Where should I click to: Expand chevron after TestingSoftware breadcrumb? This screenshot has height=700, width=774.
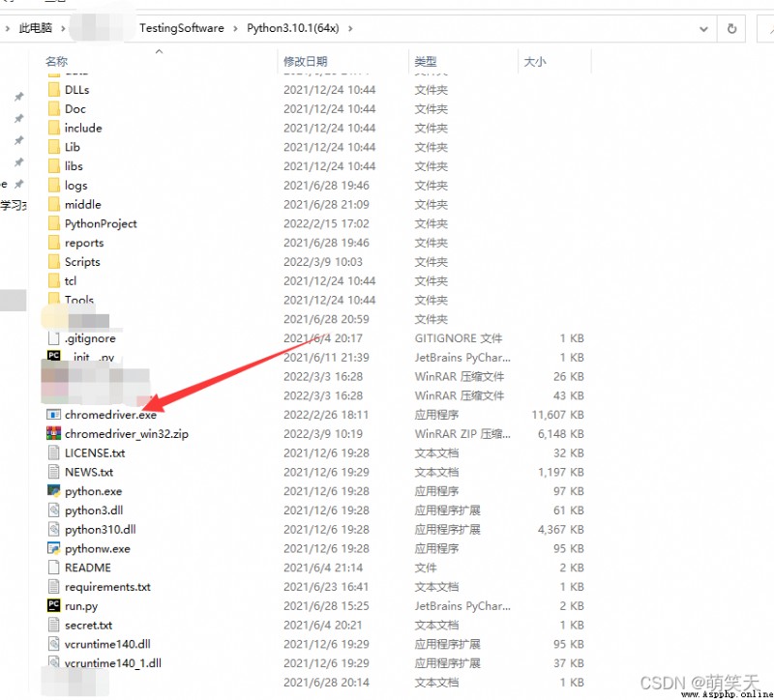[235, 28]
